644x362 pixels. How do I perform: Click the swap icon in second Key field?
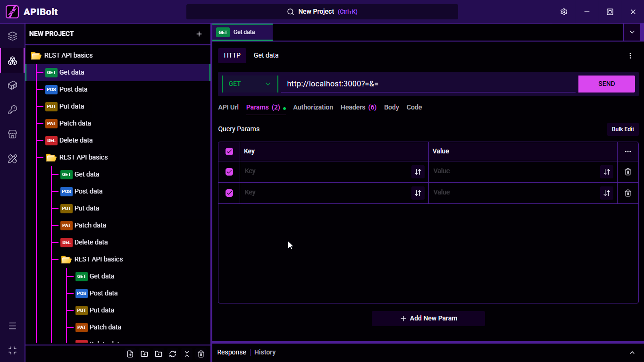(x=418, y=193)
